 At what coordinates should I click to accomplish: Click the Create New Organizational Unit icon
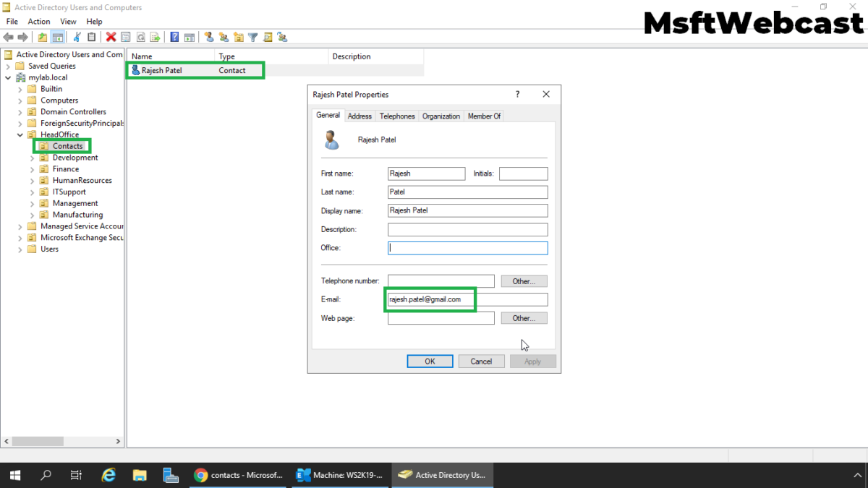click(238, 37)
